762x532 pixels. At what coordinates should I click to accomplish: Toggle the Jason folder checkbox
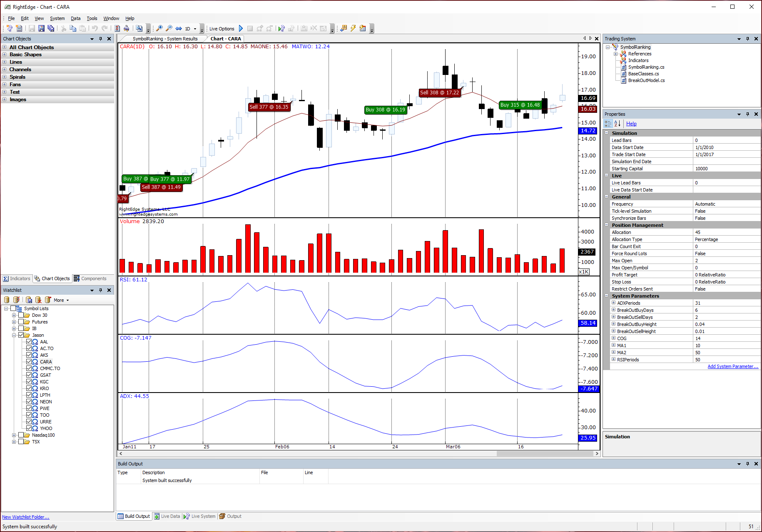pos(21,335)
